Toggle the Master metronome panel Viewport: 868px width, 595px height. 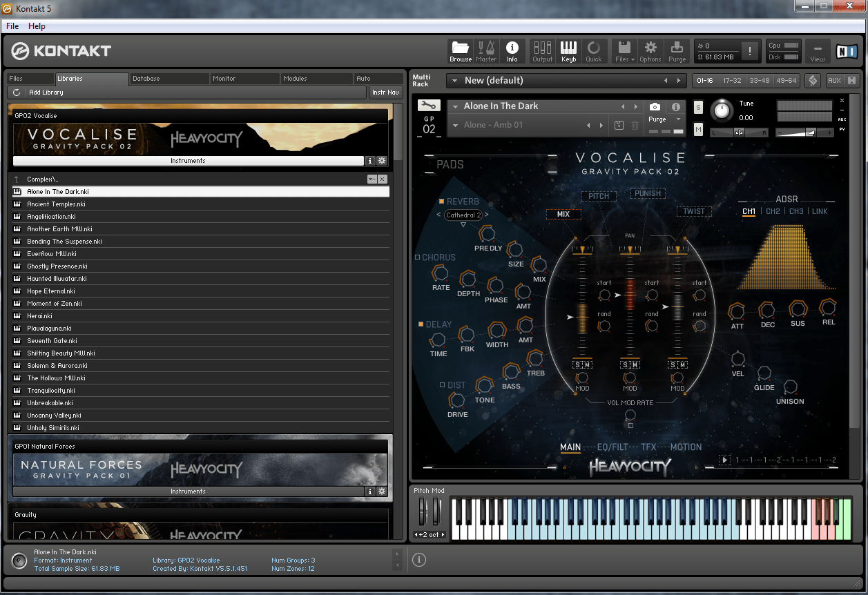(x=486, y=51)
